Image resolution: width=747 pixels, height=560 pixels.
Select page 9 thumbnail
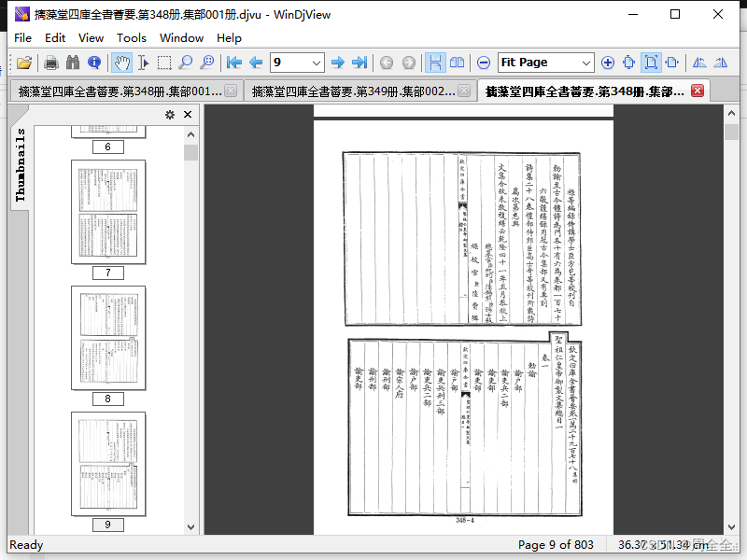point(108,464)
